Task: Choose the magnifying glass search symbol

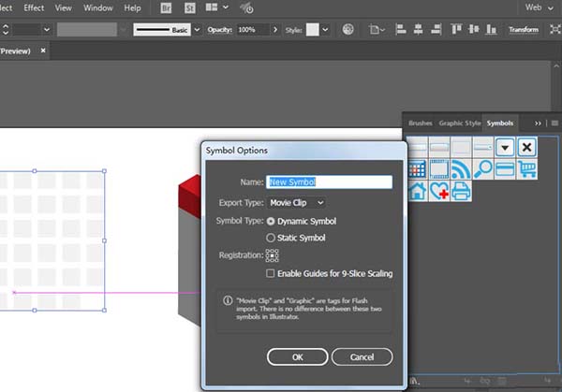Action: tap(483, 169)
